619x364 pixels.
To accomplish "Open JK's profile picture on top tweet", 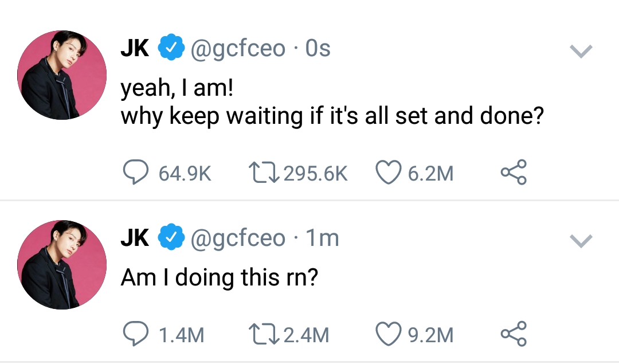I will point(62,75).
